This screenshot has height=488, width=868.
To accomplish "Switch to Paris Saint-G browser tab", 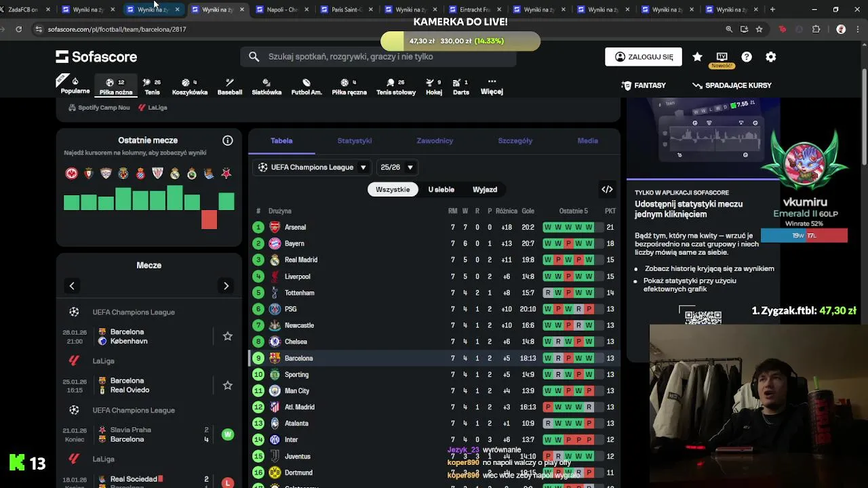I will [346, 9].
